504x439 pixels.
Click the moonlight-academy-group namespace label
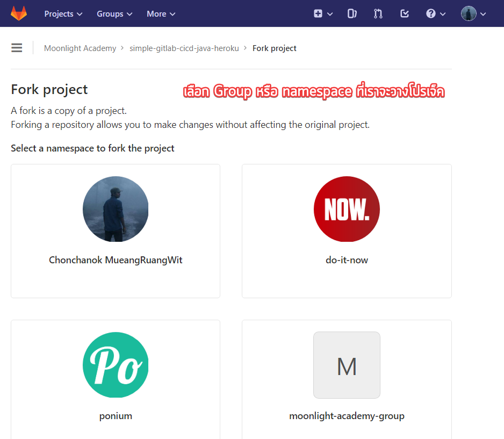(347, 416)
